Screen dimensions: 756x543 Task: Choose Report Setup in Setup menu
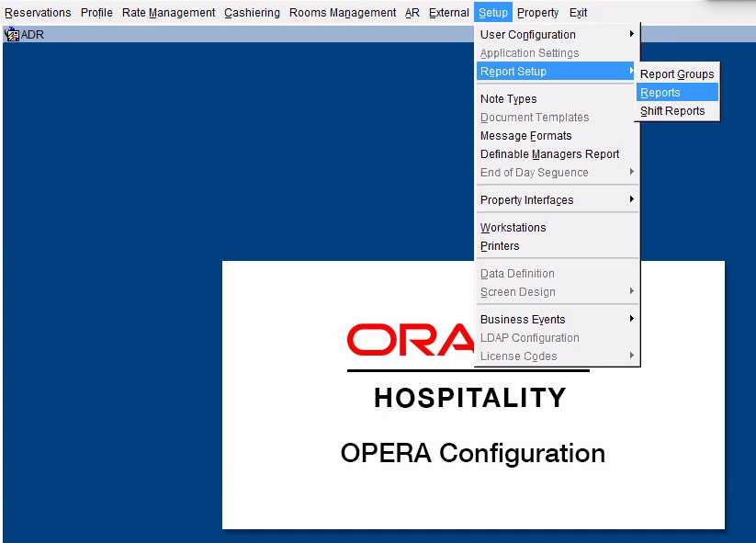[556, 72]
